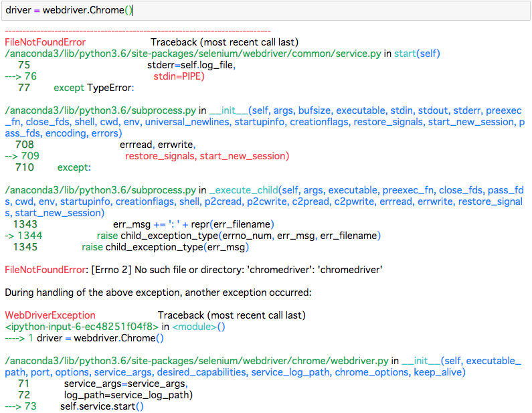This screenshot has height=413, width=532.
Task: Click arrow line 709 restore_signals, start_new_session
Action: (207, 156)
